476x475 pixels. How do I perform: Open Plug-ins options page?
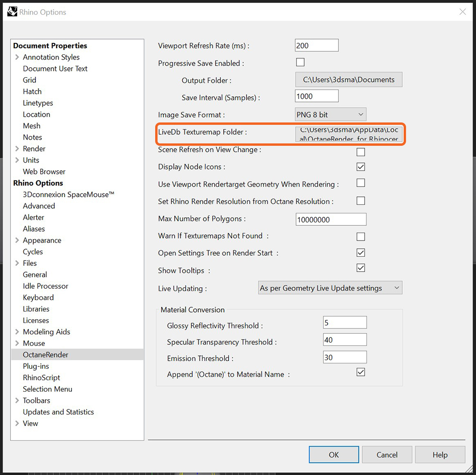[x=36, y=366]
